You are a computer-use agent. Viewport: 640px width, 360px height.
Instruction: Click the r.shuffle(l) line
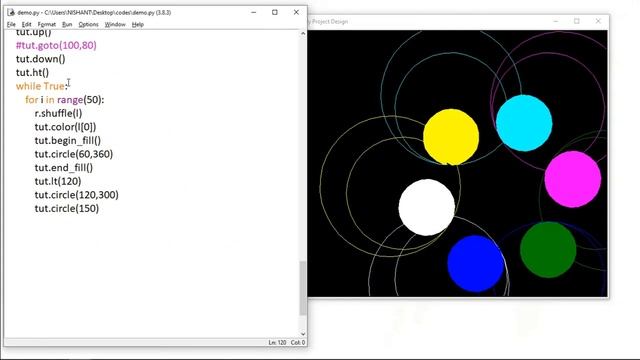pyautogui.click(x=58, y=113)
